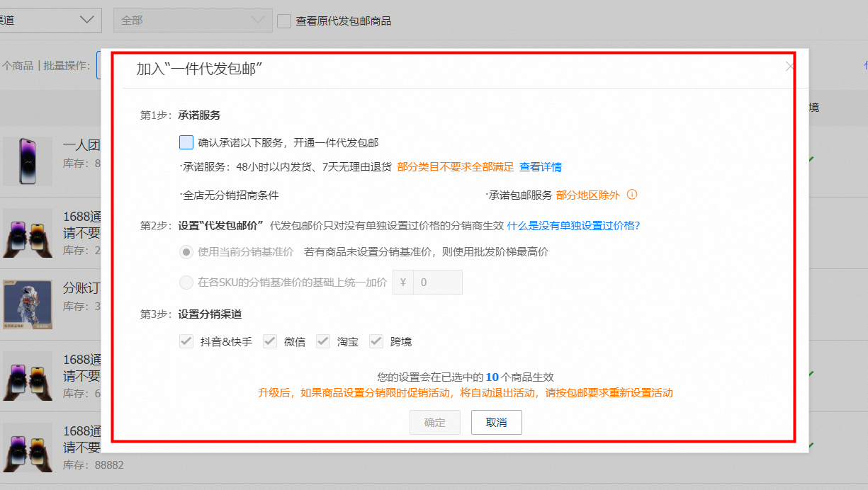Close the 加入一件代发包邮 dialog
The width and height of the screenshot is (868, 490).
click(789, 67)
